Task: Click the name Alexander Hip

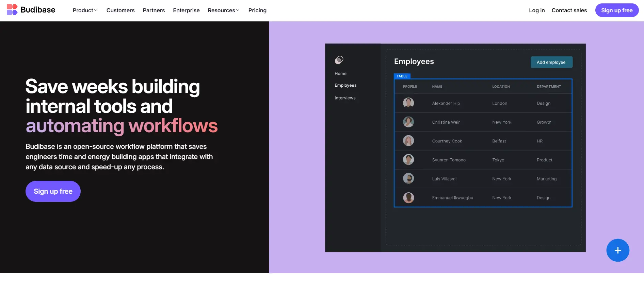Action: pyautogui.click(x=446, y=103)
